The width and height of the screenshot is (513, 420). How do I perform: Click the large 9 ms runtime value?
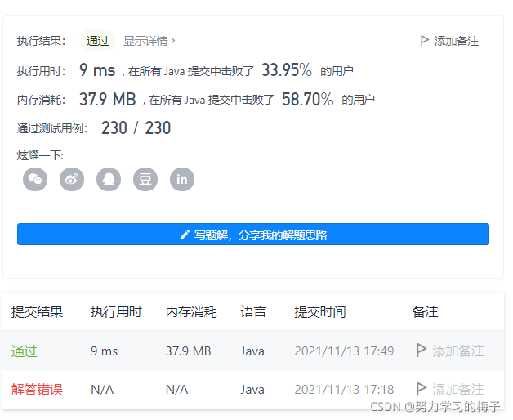pos(97,70)
